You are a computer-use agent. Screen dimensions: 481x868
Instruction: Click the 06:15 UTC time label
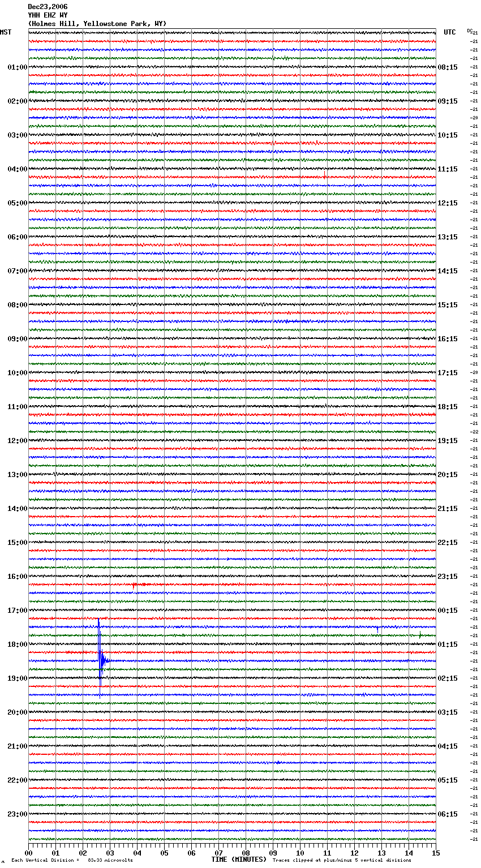point(448,814)
